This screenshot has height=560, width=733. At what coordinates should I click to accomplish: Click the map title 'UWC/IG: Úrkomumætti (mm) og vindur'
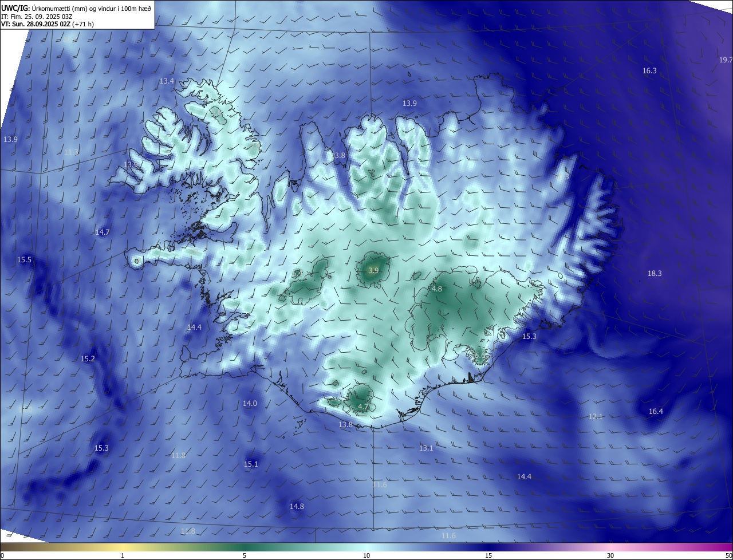pos(76,8)
